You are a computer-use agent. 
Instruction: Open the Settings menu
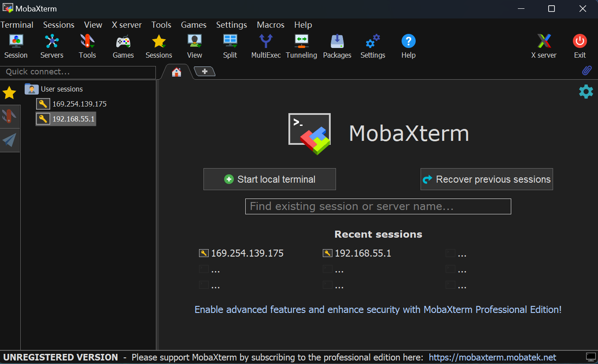pyautogui.click(x=232, y=25)
